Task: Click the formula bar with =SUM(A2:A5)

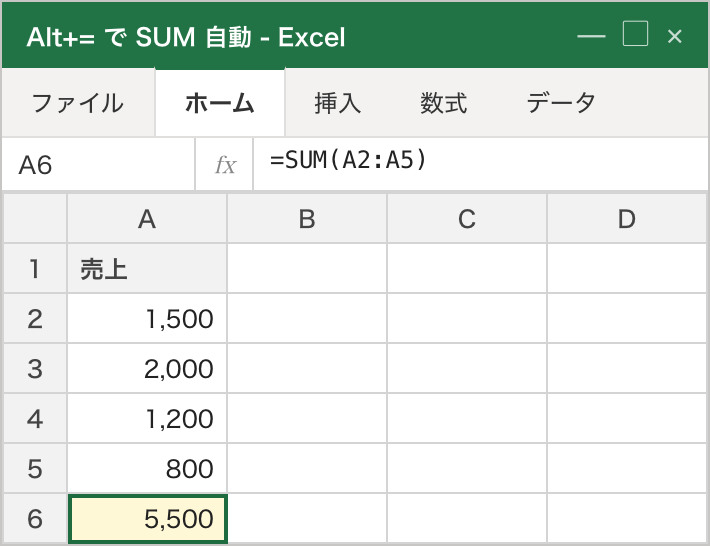Action: (480, 164)
